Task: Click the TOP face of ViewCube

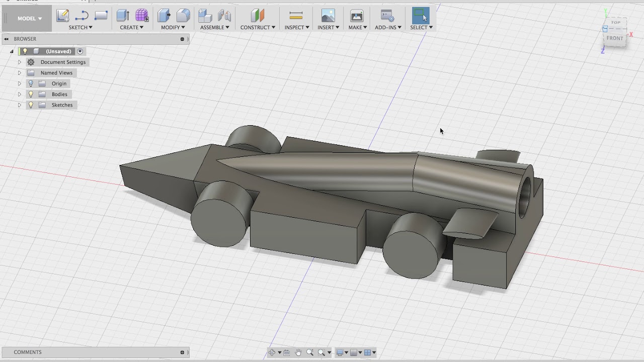Action: (616, 23)
